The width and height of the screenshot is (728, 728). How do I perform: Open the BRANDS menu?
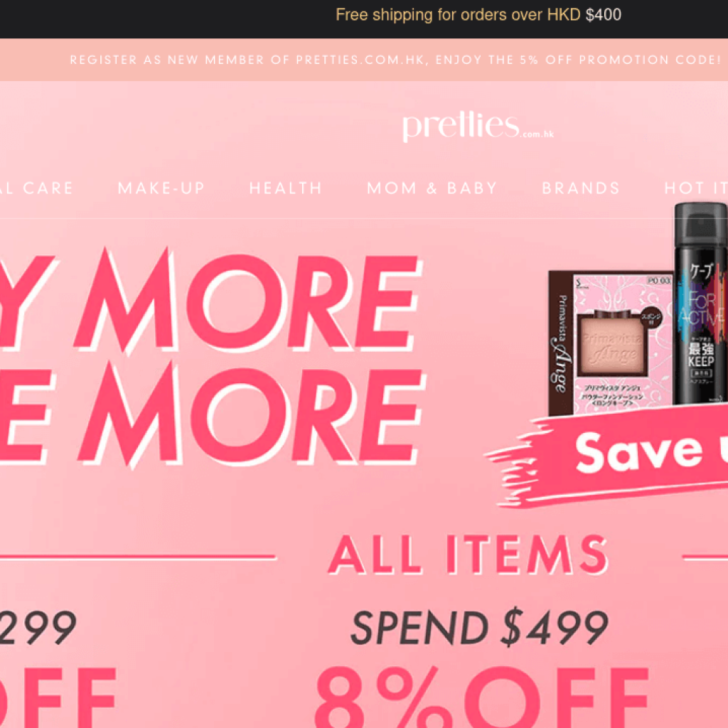581,188
